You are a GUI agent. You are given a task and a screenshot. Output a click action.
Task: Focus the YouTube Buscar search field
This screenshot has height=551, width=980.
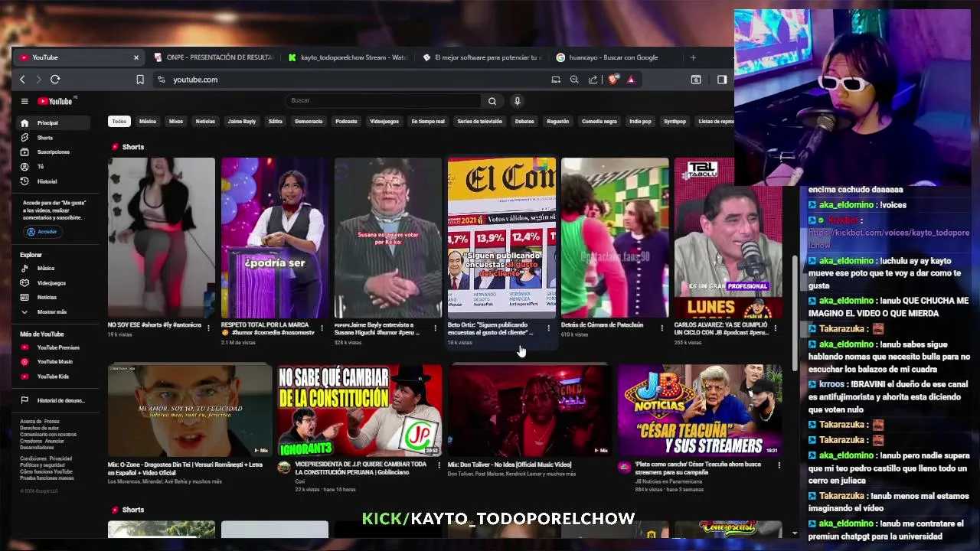coord(384,100)
